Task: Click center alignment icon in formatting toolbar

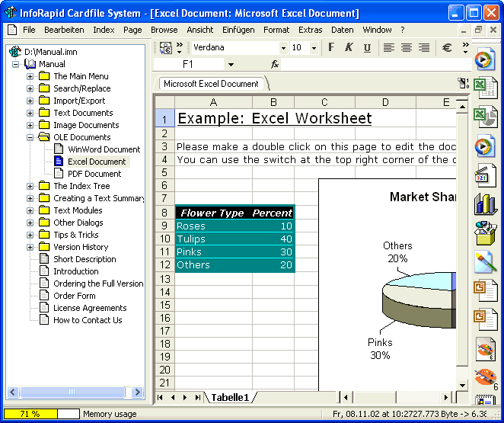Action: coord(407,48)
